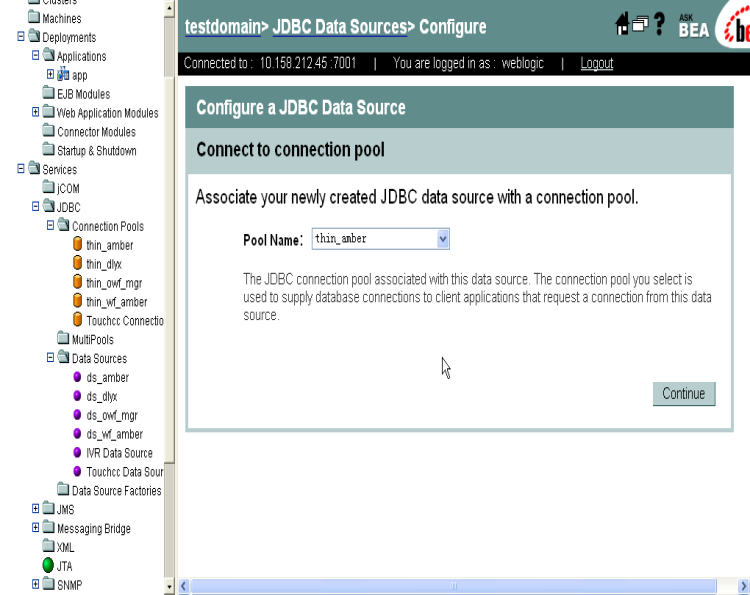750x595 pixels.
Task: Click the Continue button
Action: pyautogui.click(x=684, y=394)
